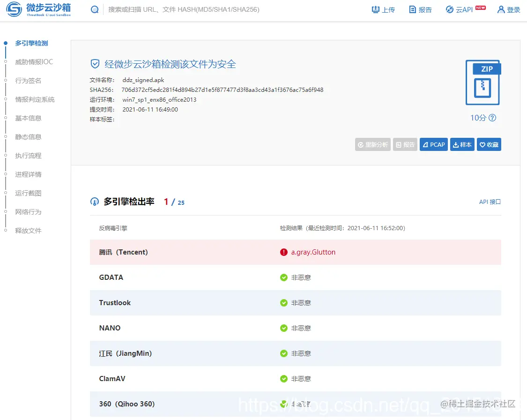Screen dimensions: 527x420
Task: Click the green check icon in NANO row
Action: coord(284,328)
